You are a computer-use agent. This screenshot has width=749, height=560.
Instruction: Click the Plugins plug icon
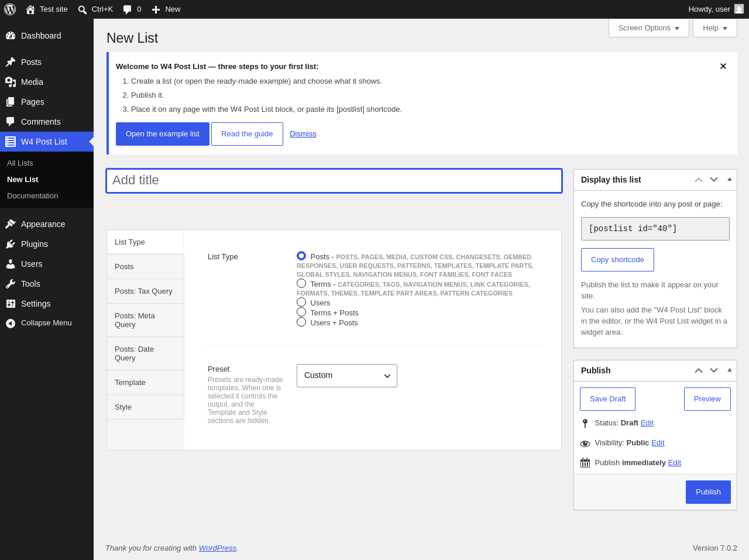11,244
